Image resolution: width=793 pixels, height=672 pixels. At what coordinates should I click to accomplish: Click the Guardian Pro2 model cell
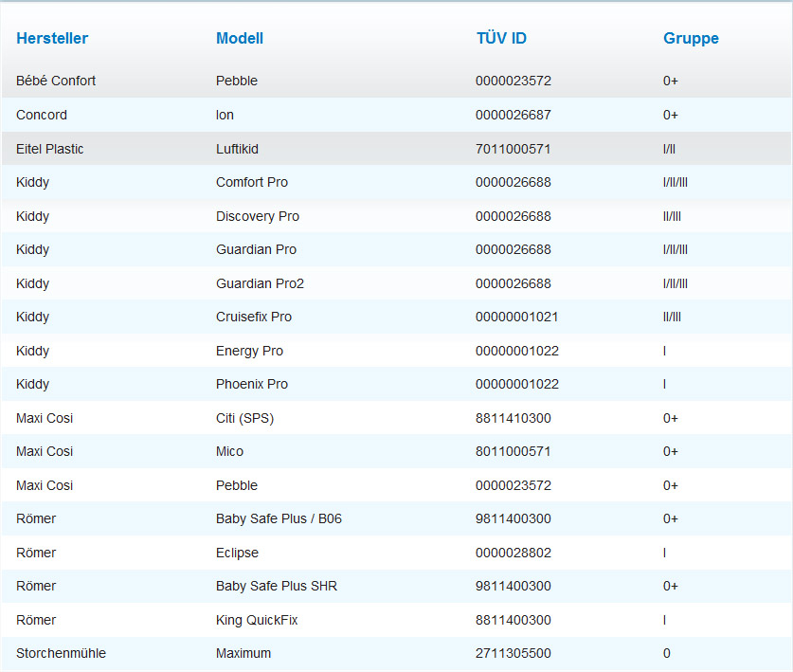260,283
